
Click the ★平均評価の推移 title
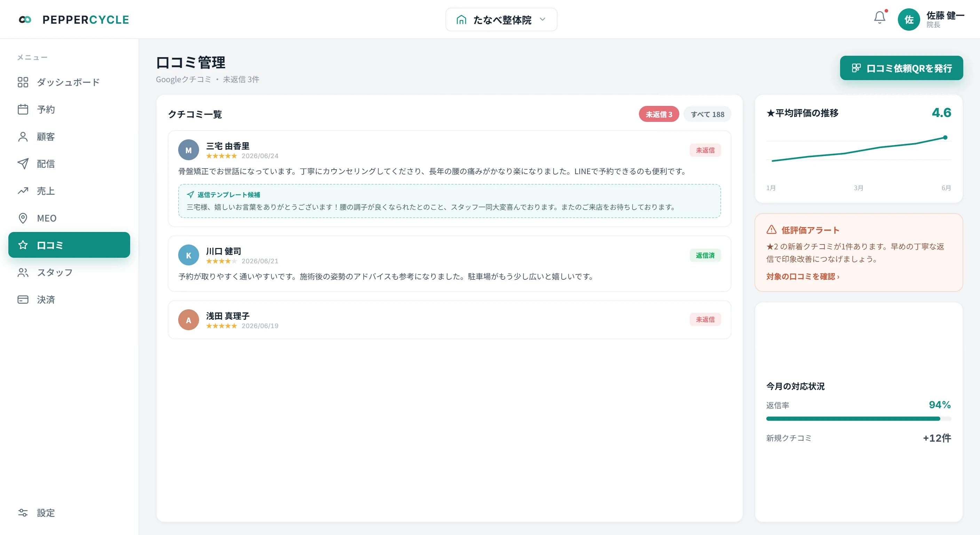pos(802,113)
